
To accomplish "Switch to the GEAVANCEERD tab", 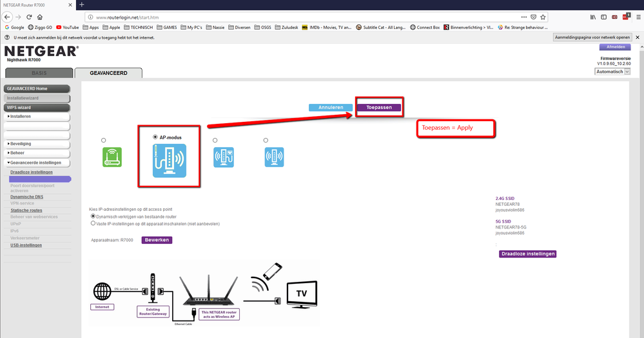I will point(108,73).
